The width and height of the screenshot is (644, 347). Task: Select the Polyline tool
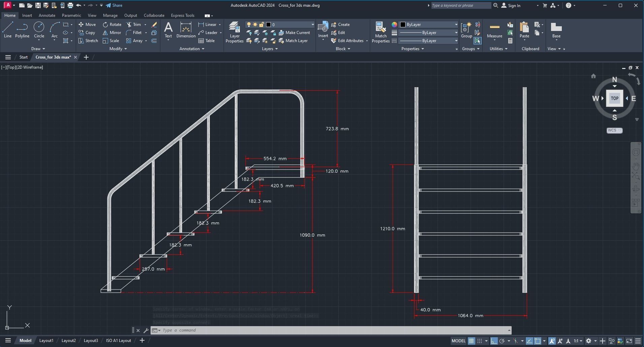pos(22,30)
